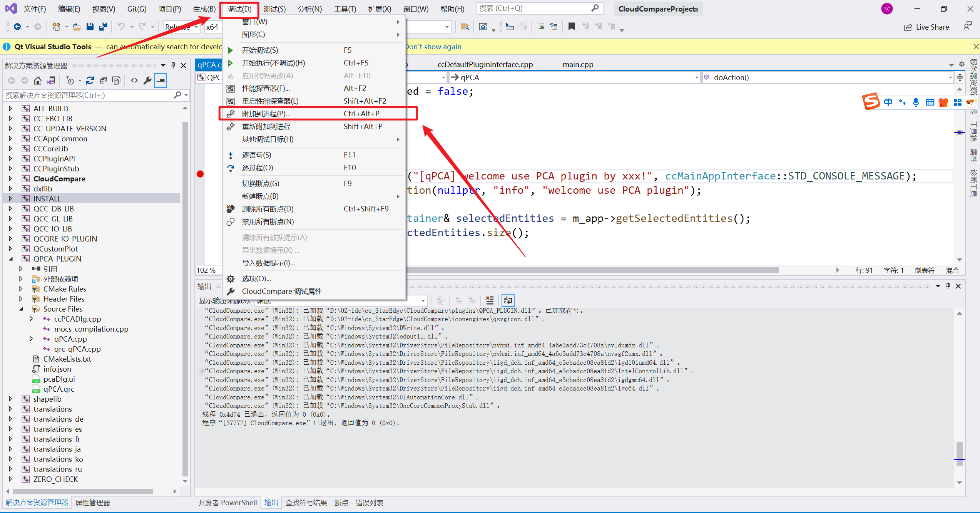
Task: Click the feedback icon beside Live Share
Action: click(x=967, y=27)
